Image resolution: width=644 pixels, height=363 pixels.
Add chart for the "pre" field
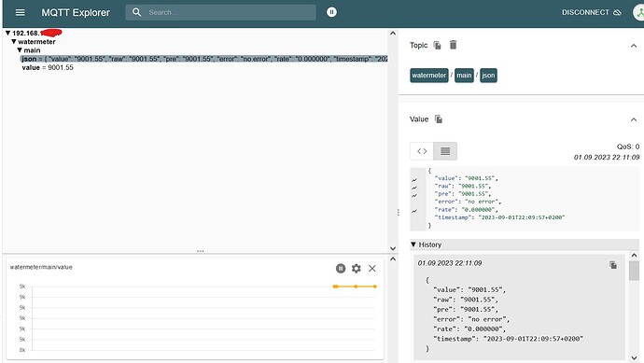pos(414,195)
